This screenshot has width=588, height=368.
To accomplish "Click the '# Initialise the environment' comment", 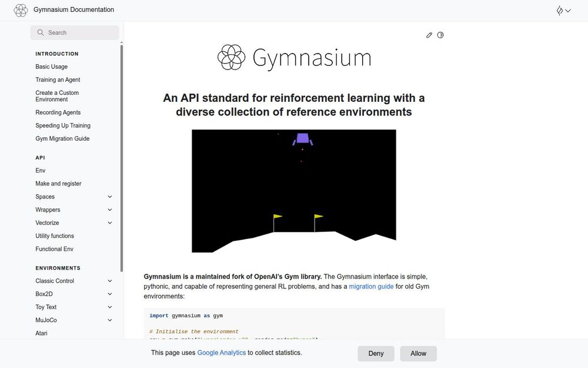I will coord(194,331).
